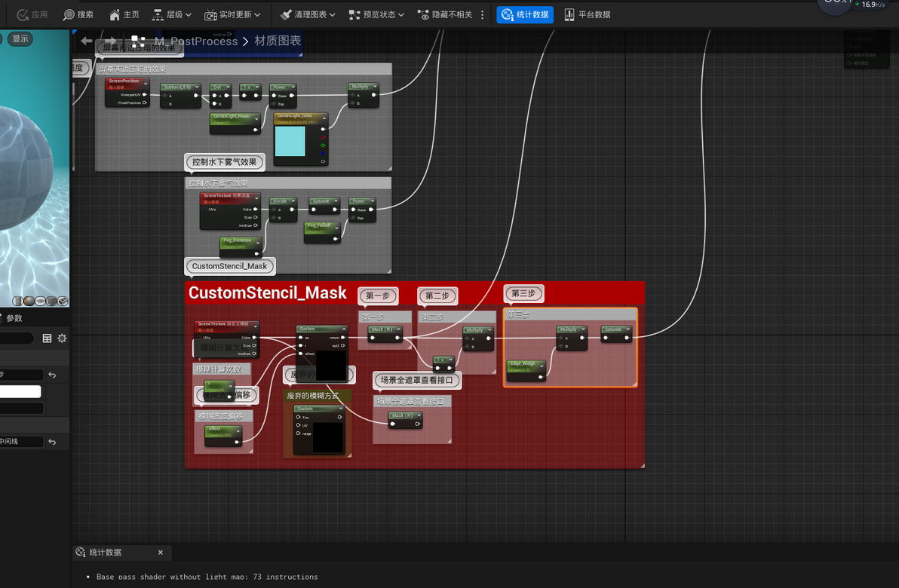Click the cyan CenterLight_Color swatch

[290, 141]
